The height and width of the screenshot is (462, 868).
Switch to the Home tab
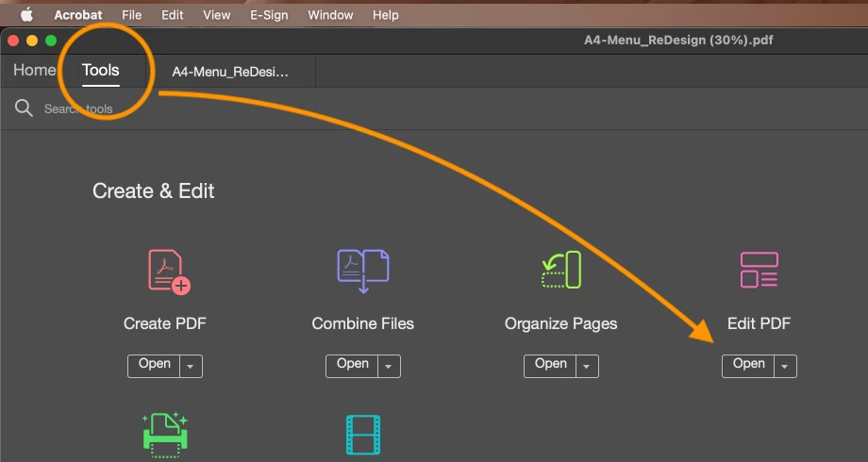point(34,71)
